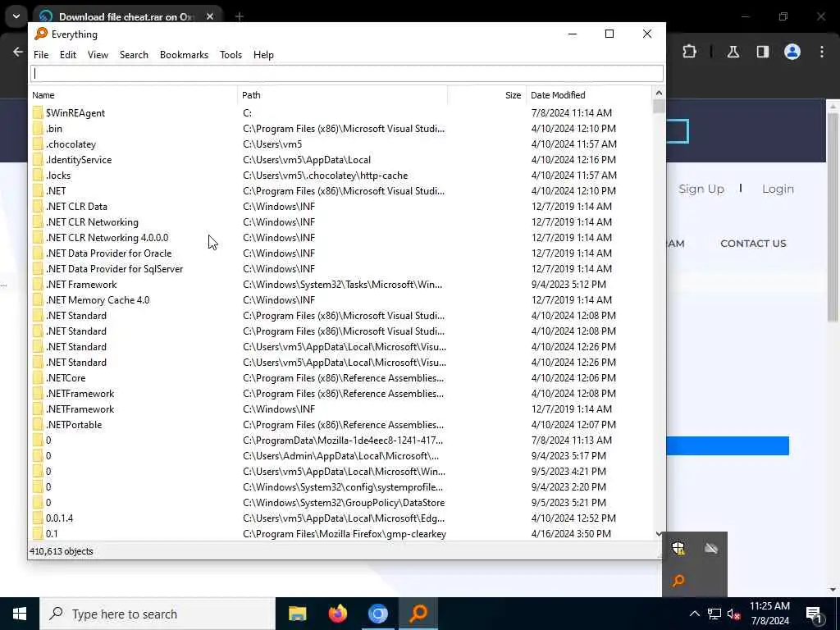Select the .IdentityService folder icon
The height and width of the screenshot is (630, 840).
[x=38, y=159]
